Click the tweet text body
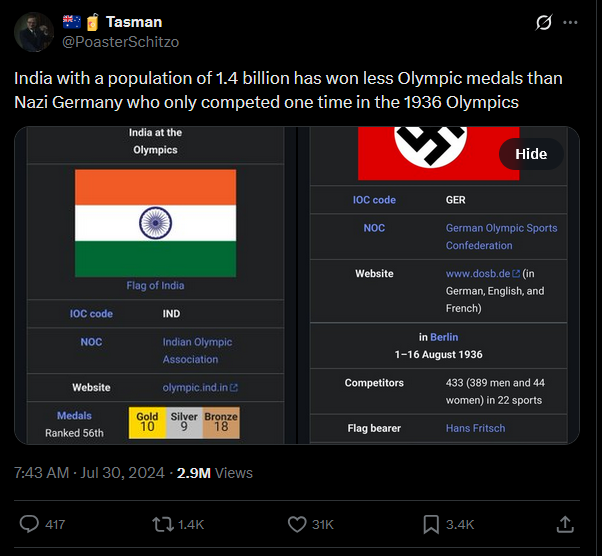The width and height of the screenshot is (602, 556). (x=288, y=90)
